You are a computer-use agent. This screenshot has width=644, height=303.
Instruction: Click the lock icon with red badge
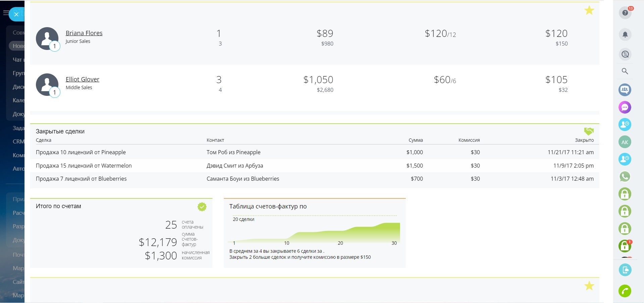625,246
